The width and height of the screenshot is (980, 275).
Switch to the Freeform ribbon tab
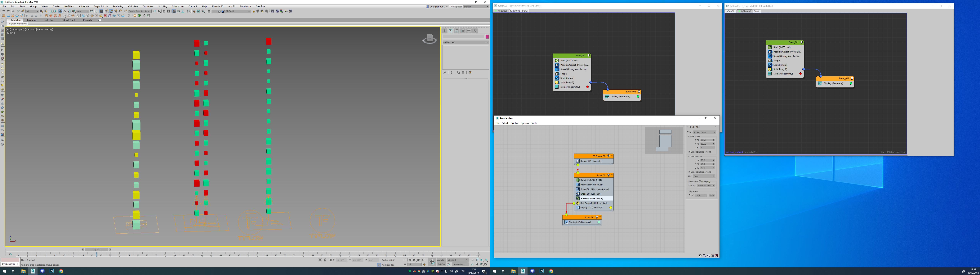point(32,20)
